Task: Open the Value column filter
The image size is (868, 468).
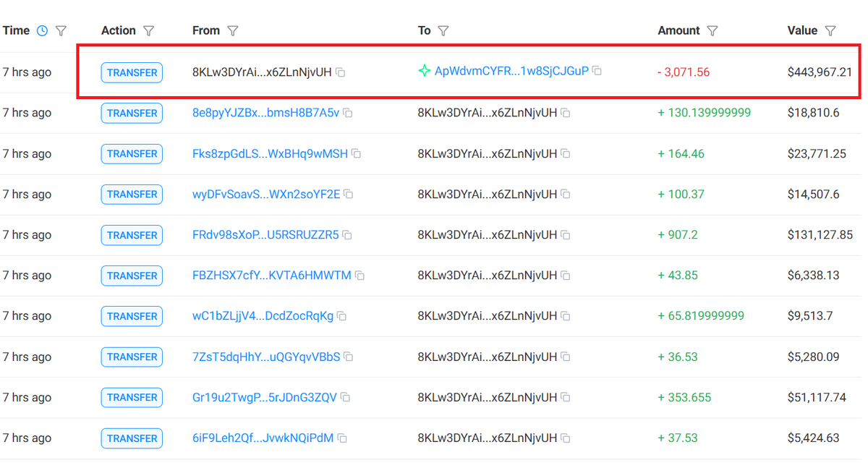Action: tap(830, 30)
